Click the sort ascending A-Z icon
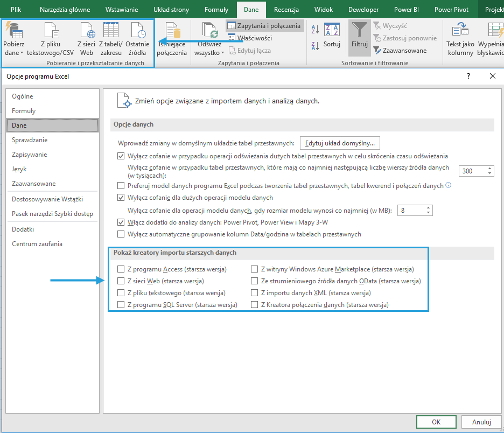 315,30
